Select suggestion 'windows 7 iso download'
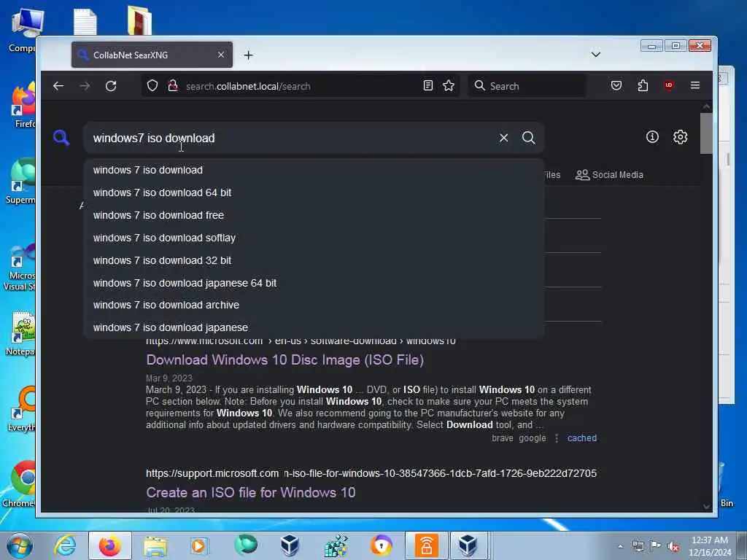The image size is (747, 560). [314, 170]
